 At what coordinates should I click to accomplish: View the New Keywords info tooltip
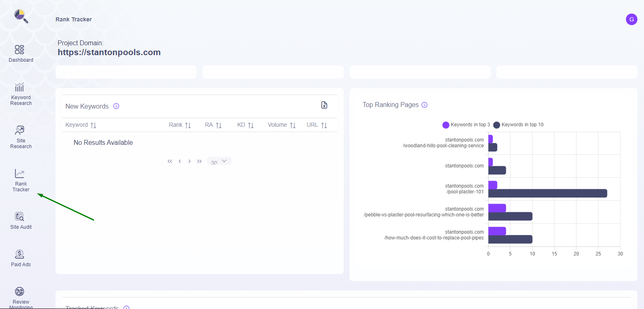pos(116,106)
